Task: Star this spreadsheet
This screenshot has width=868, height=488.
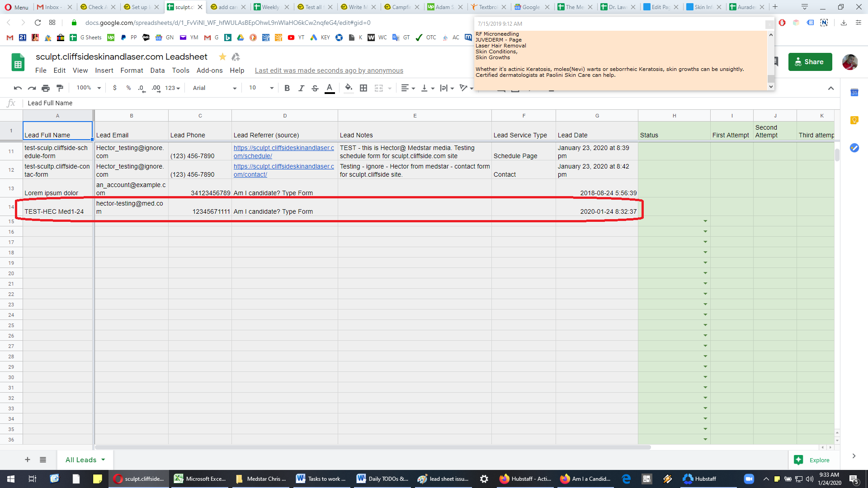Action: (x=222, y=56)
